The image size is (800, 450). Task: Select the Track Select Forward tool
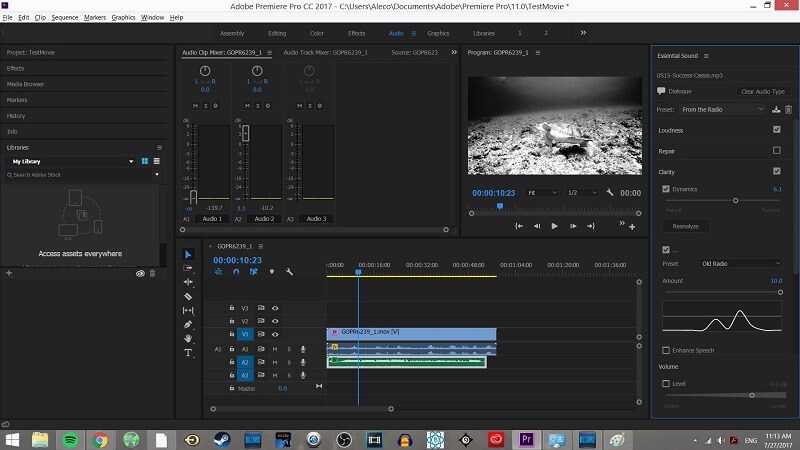pyautogui.click(x=188, y=268)
